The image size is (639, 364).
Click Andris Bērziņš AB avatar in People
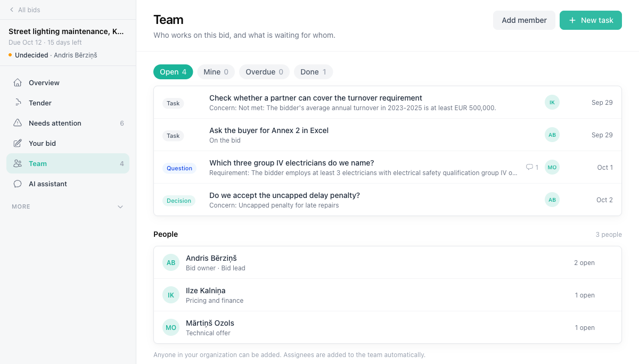(171, 262)
